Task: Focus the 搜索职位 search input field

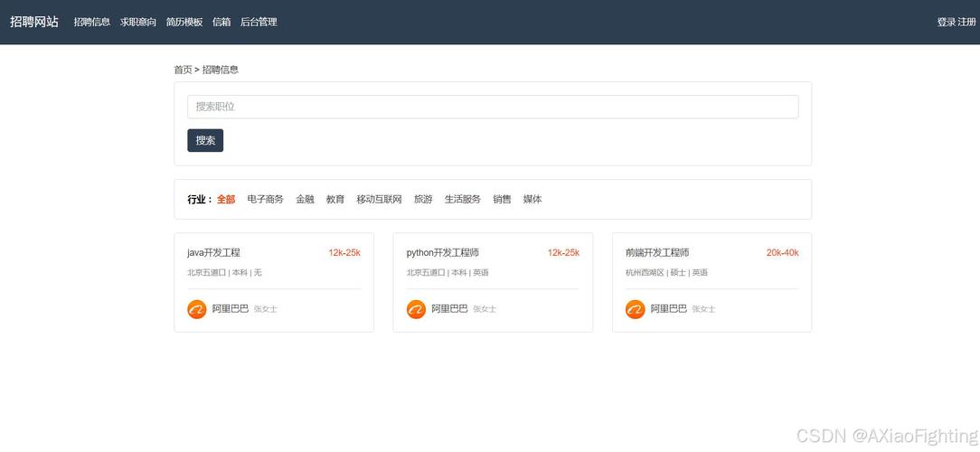Action: click(x=493, y=107)
